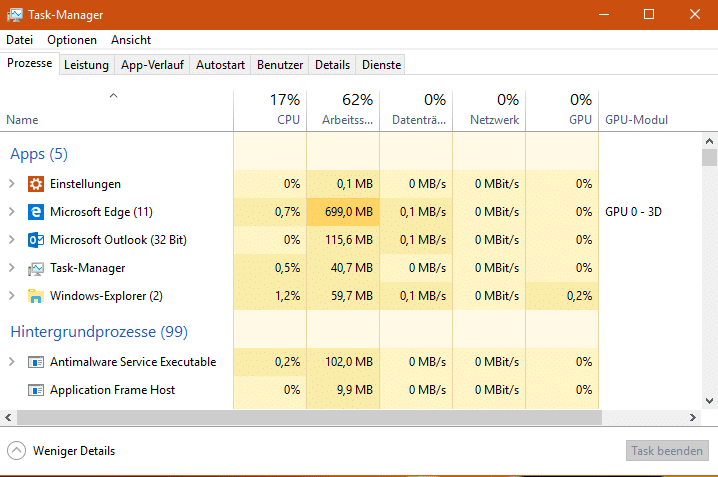
Task: Click the Microsoft Edge process icon
Action: pos(36,212)
